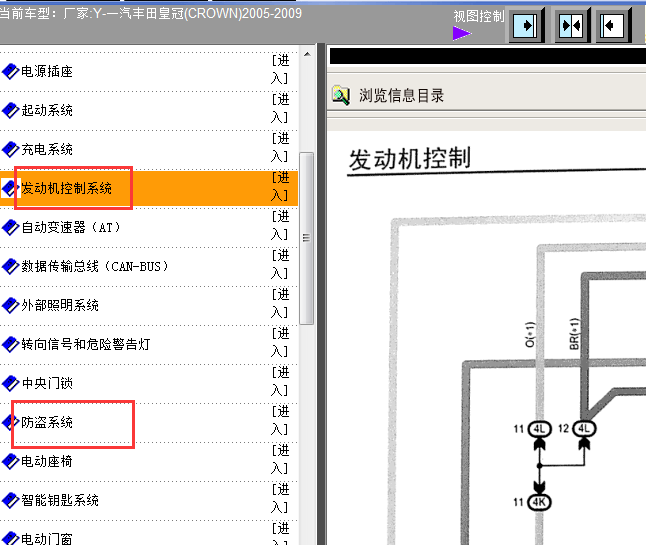
Task: Click the book icon beside 电动座椅
Action: 10,461
